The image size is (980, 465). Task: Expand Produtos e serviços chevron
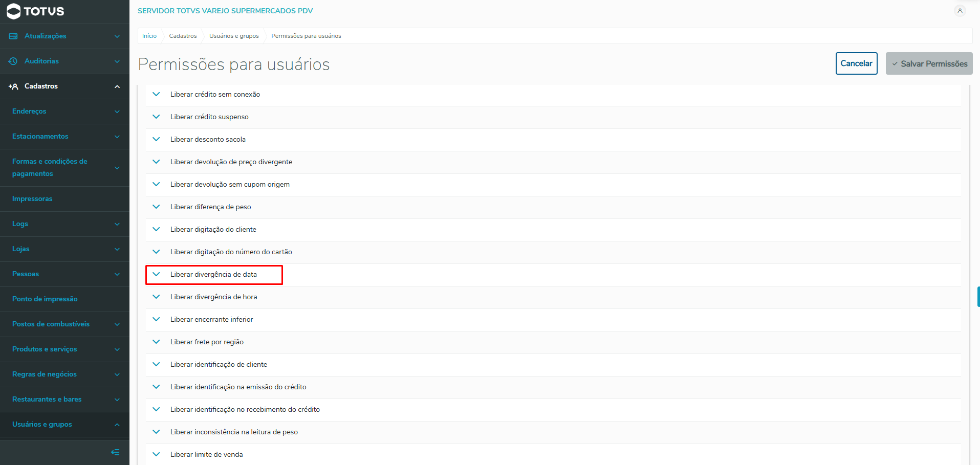coord(117,349)
